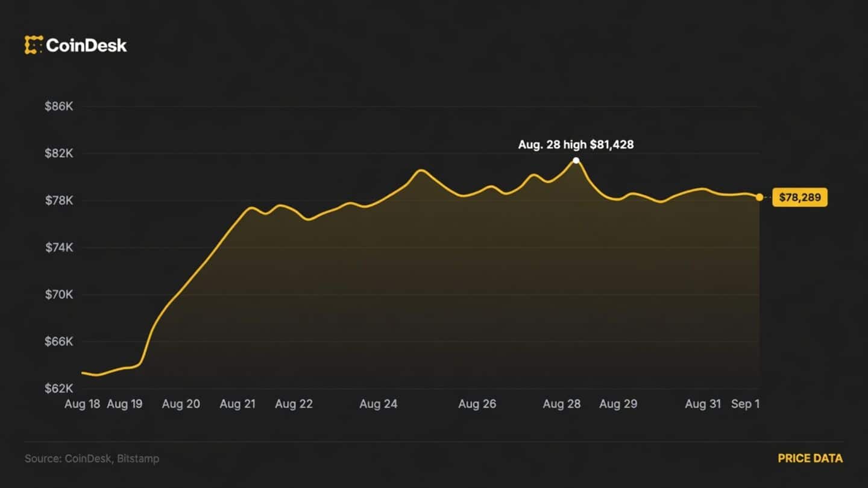The width and height of the screenshot is (868, 488).
Task: Click the Aug 29 x-axis label
Action: pyautogui.click(x=618, y=404)
